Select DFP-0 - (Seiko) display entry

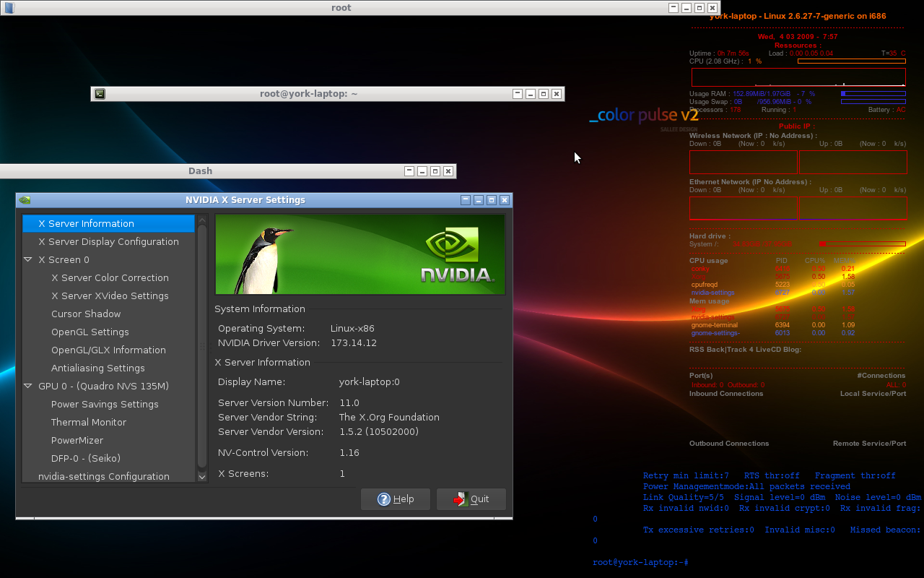(86, 458)
